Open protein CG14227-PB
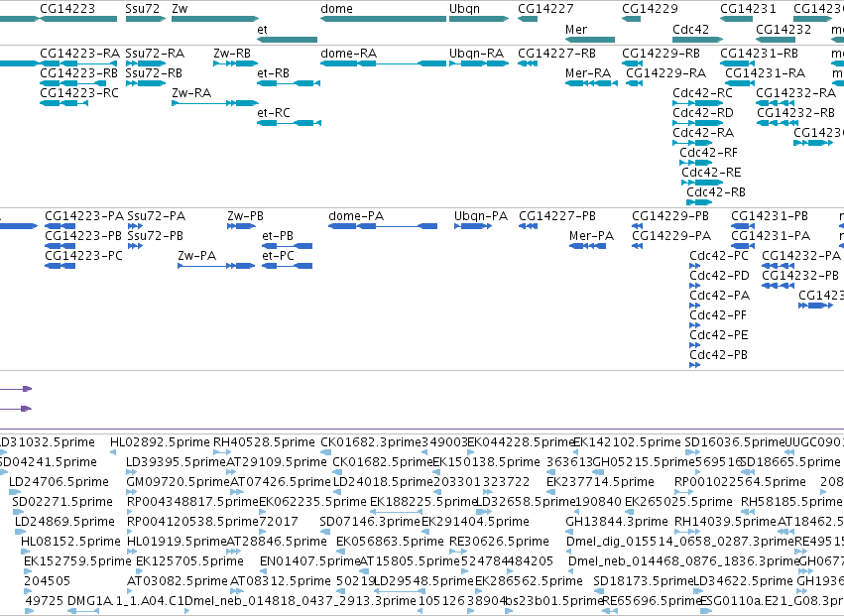 point(557,216)
